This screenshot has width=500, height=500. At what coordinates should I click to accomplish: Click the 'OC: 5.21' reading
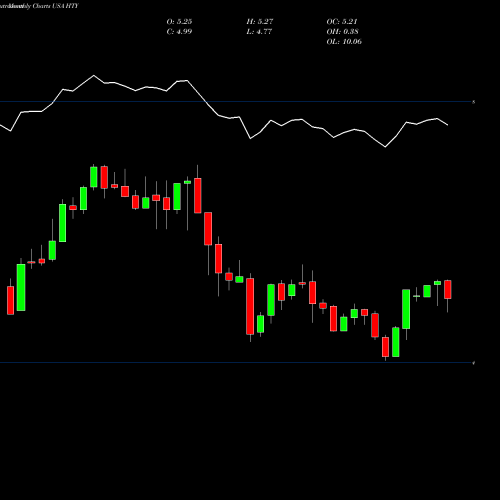pyautogui.click(x=342, y=22)
